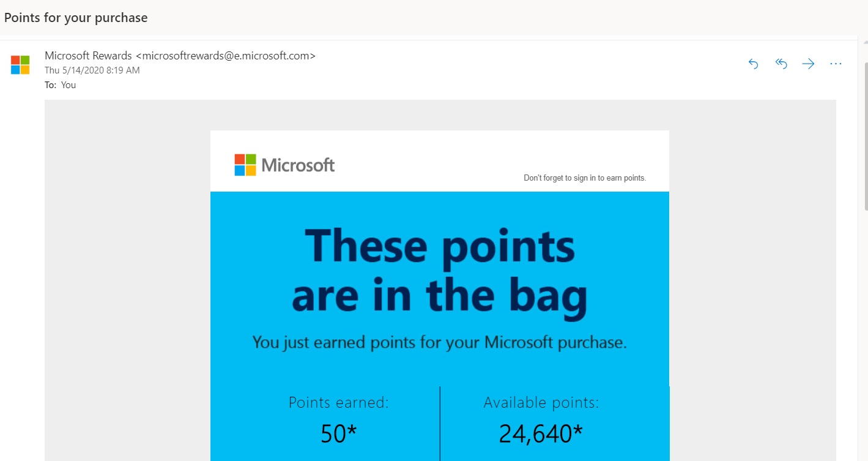Forward this email using the right arrow icon
The image size is (868, 461).
[809, 64]
